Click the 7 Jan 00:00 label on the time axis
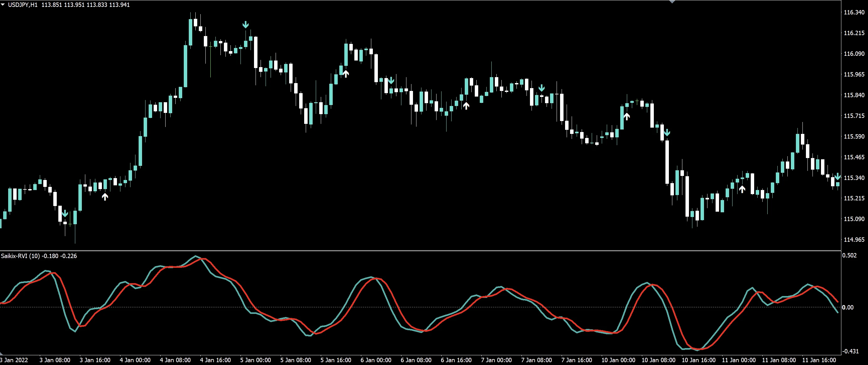 click(496, 360)
